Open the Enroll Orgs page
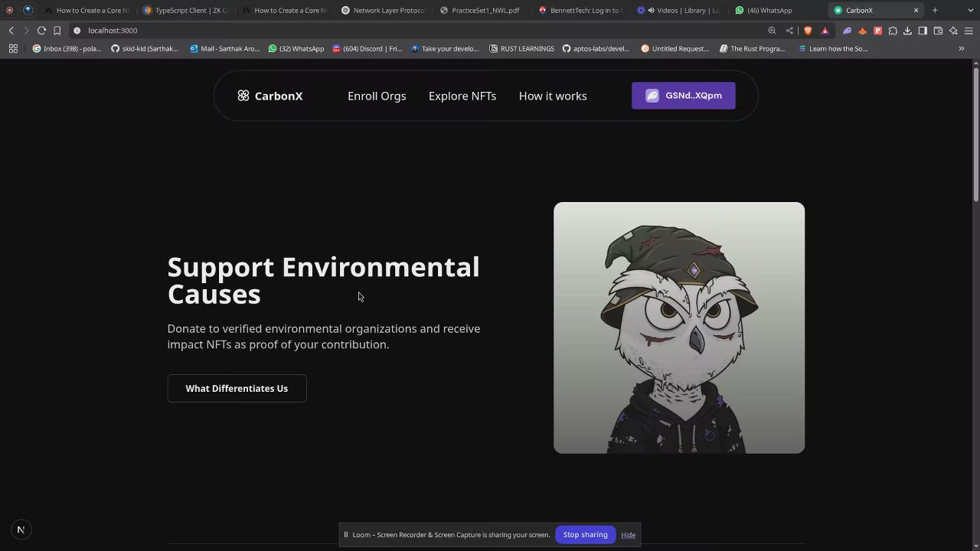 (x=377, y=96)
